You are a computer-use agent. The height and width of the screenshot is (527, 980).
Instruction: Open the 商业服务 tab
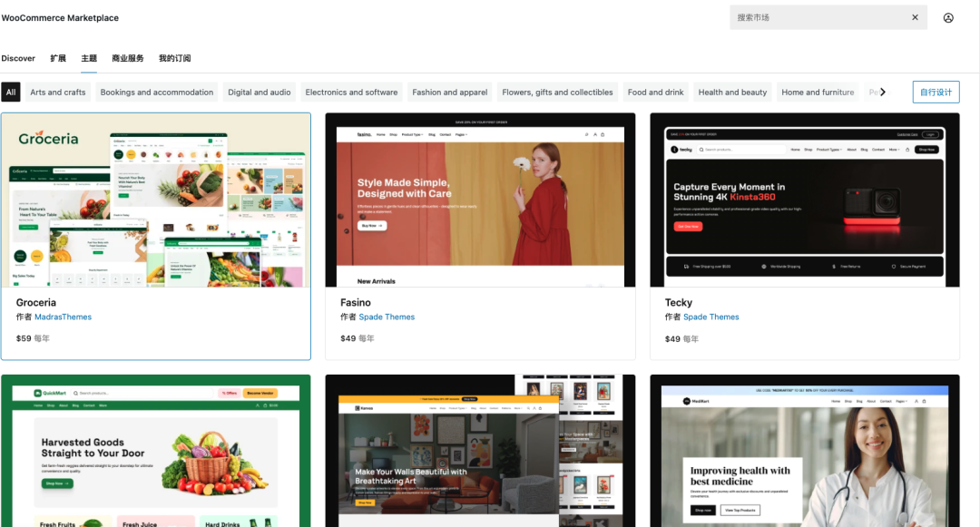pyautogui.click(x=128, y=58)
